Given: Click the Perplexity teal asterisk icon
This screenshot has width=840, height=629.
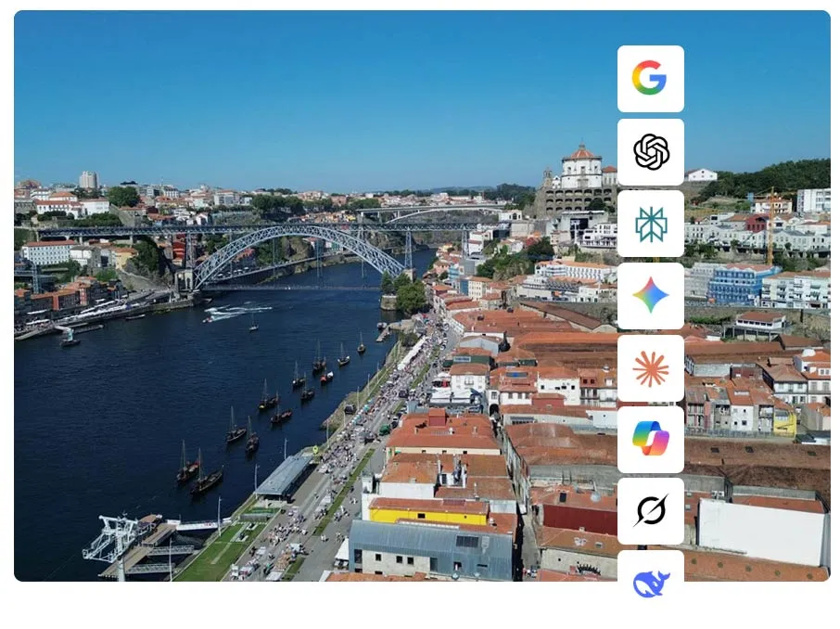Looking at the screenshot, I should coord(650,223).
